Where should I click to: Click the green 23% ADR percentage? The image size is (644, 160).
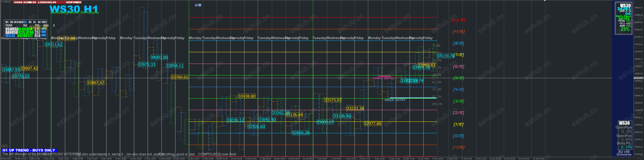625,30
